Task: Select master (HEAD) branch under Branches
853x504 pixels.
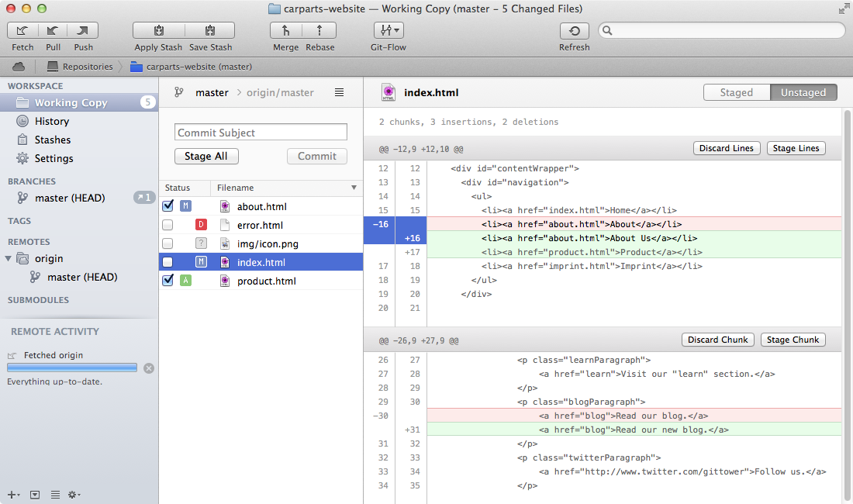Action: pyautogui.click(x=70, y=198)
